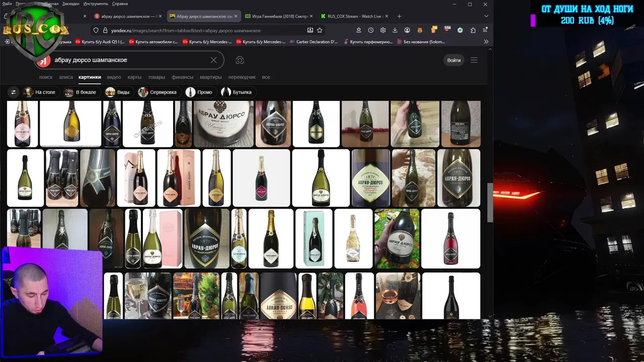Open Купить парфюмерию bookmark
The image size is (644, 362).
pyautogui.click(x=367, y=42)
